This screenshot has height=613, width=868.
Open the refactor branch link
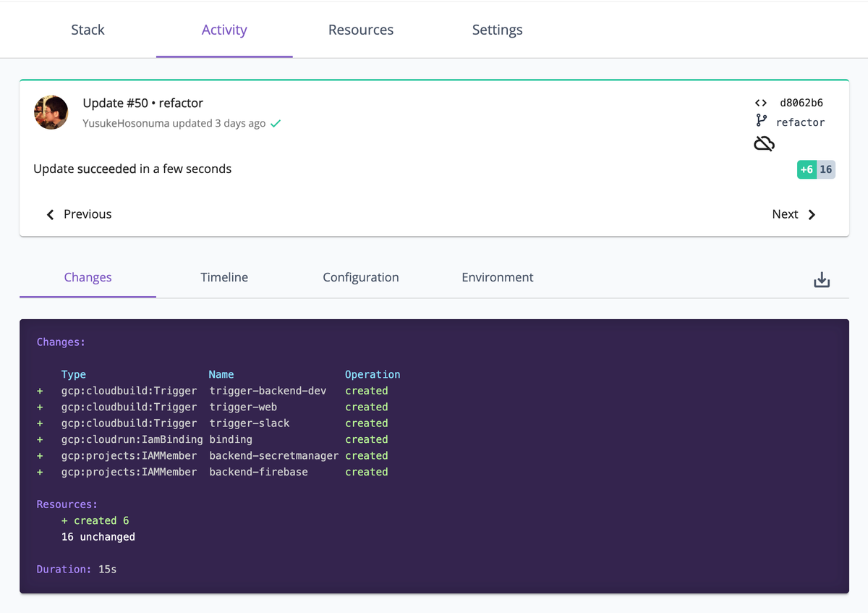[x=800, y=122]
